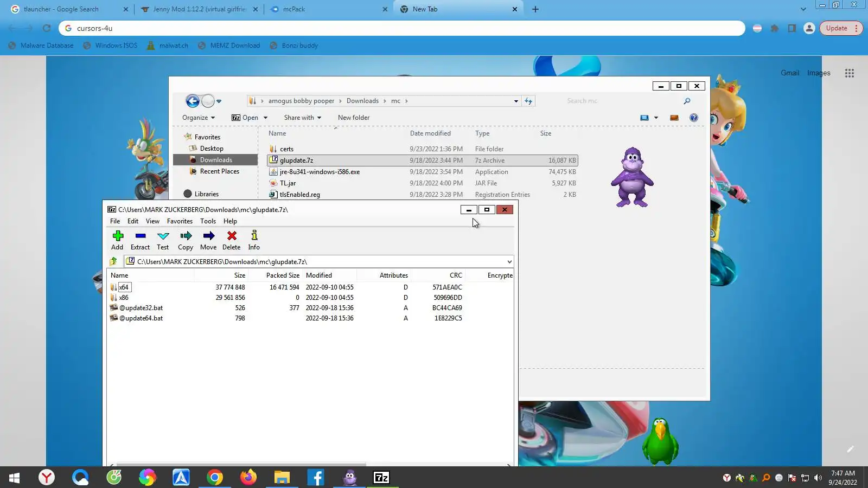Change the Explorer view with the view icon

(x=644, y=118)
